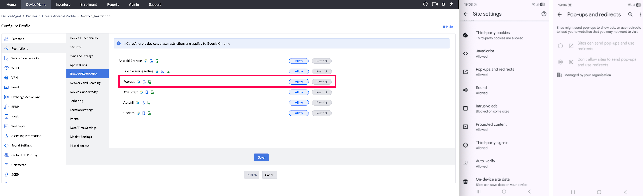The width and height of the screenshot is (644, 196).
Task: Select 'Don't allow sites to send pop-ups' radio
Action: pos(560,62)
